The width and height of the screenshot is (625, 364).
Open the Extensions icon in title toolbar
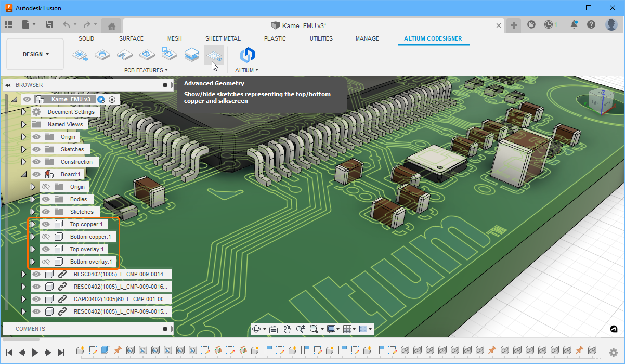531,24
